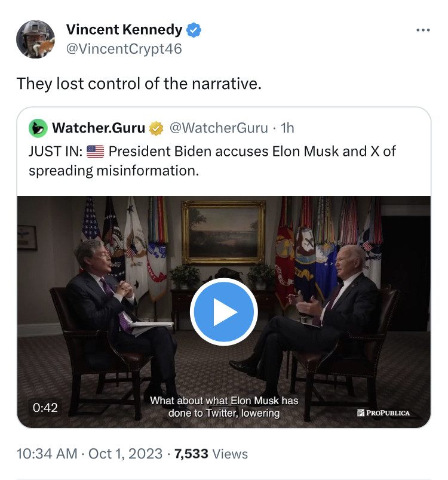The height and width of the screenshot is (480, 448).
Task: Open the 7,533 Views count
Action: (x=210, y=454)
